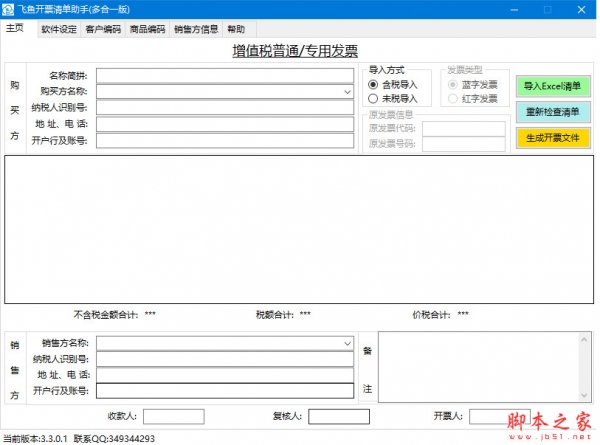Viewport: 600px width, 445px height.
Task: Focus the 名称简拼 input field
Action: click(225, 75)
